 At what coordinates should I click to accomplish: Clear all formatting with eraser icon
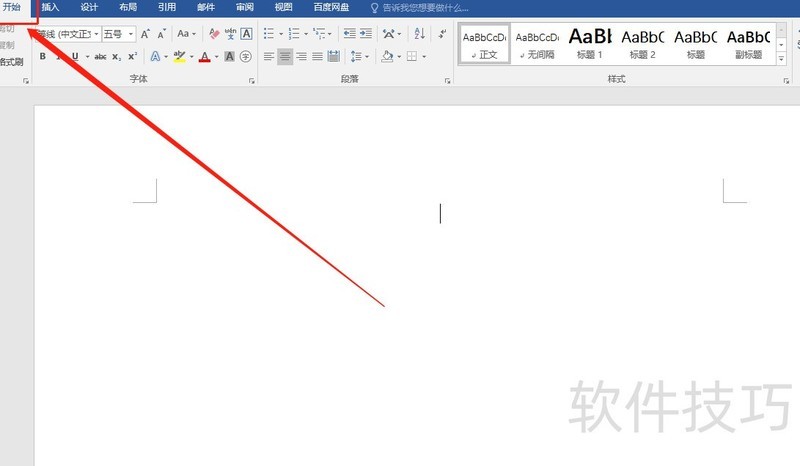click(214, 34)
